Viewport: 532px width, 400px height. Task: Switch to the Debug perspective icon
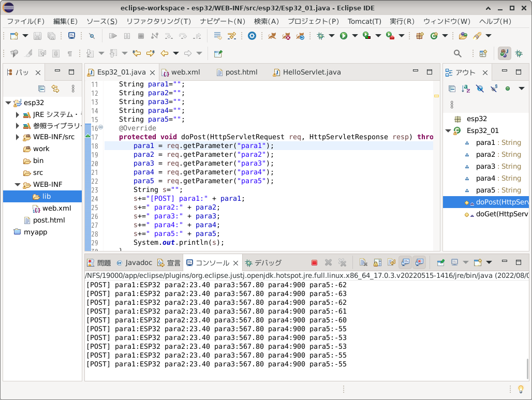[x=519, y=53]
